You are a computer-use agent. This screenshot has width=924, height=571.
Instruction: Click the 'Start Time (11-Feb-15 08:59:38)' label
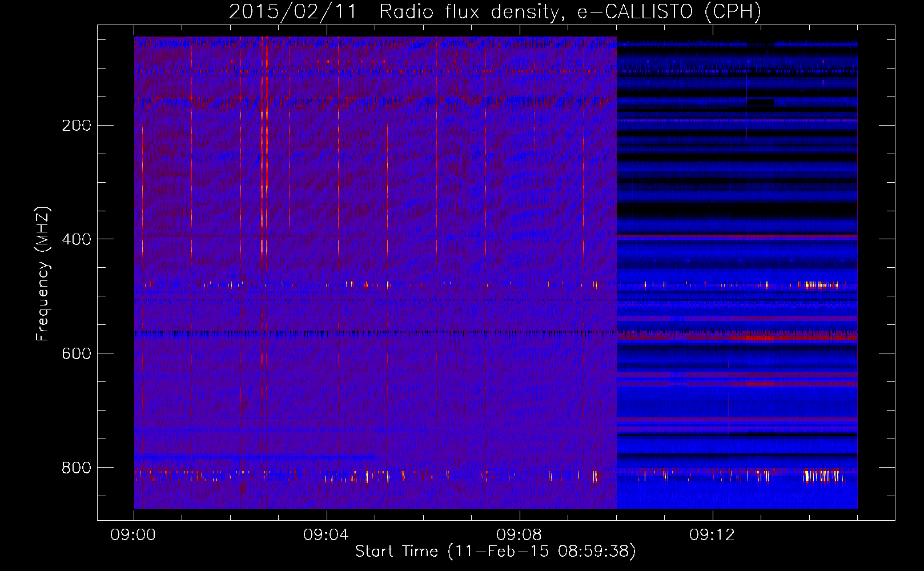pyautogui.click(x=495, y=552)
